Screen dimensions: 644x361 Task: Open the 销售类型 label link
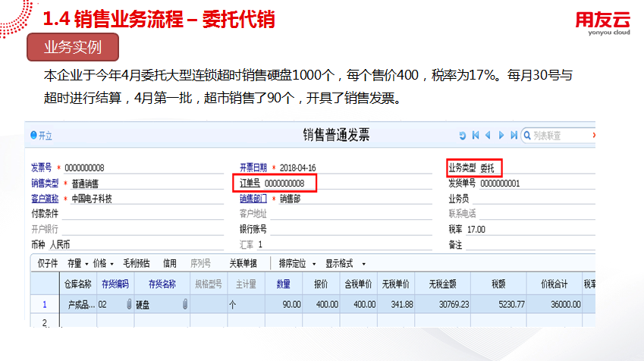pyautogui.click(x=45, y=184)
